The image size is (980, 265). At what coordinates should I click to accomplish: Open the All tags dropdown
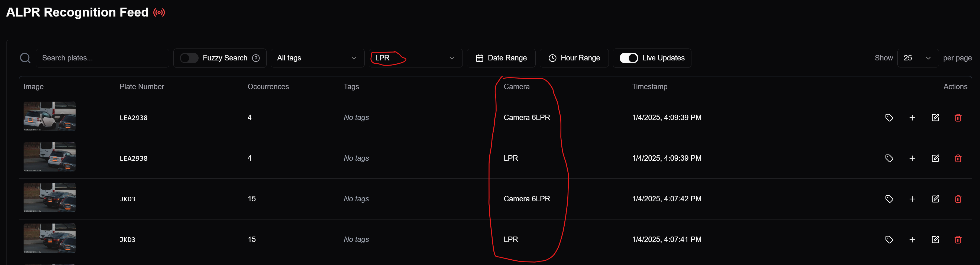coord(317,58)
